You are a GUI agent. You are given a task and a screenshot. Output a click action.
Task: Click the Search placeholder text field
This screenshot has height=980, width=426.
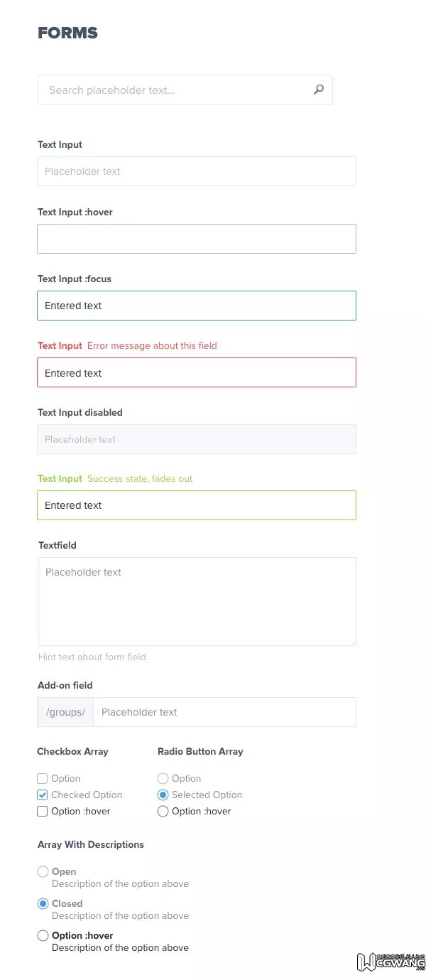pos(170,90)
